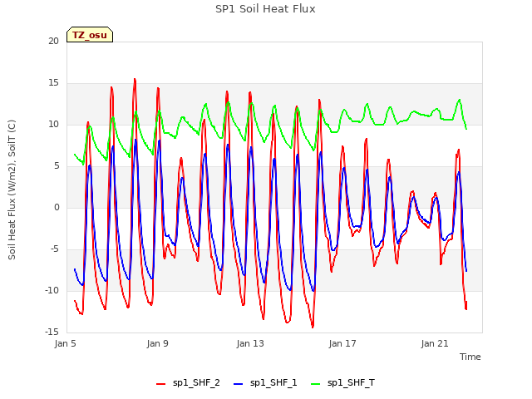
Task: Click the Time axis title
Action: coord(470,357)
